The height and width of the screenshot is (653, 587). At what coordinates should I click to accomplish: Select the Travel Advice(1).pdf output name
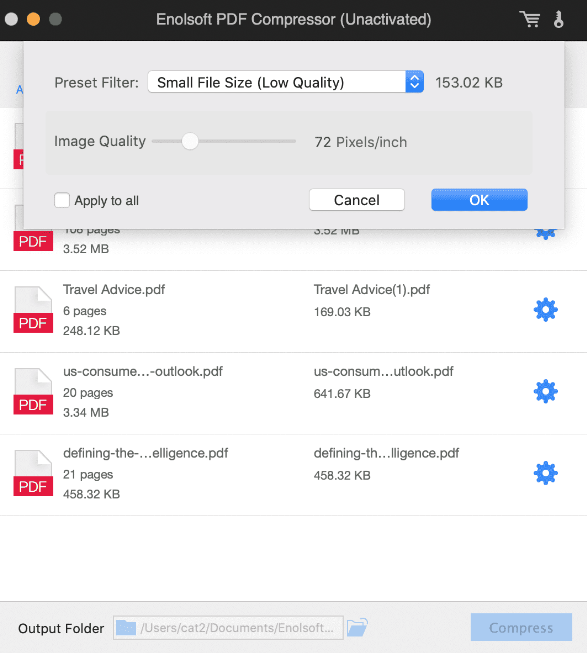click(371, 289)
